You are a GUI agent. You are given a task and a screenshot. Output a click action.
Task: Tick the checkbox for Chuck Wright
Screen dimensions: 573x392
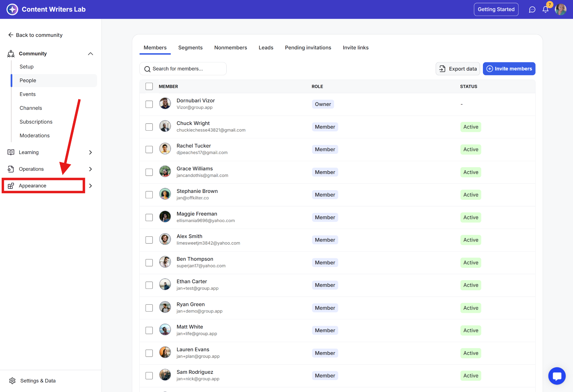(149, 127)
